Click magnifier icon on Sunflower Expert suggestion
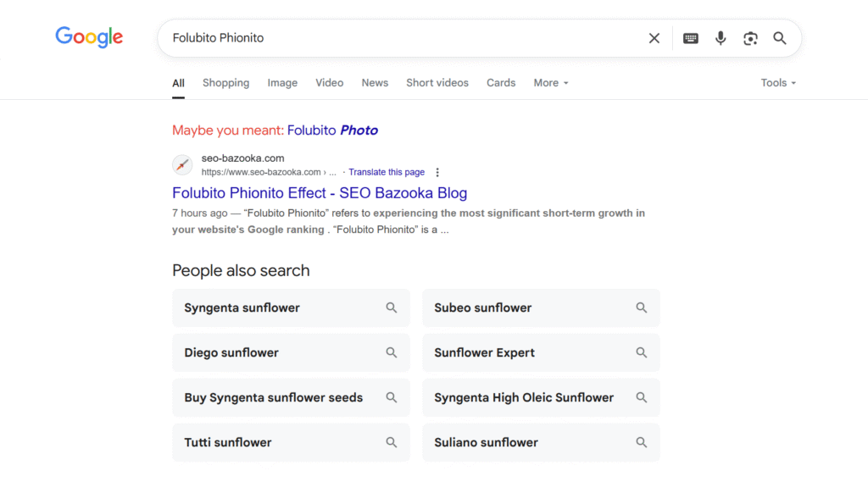 (x=641, y=352)
